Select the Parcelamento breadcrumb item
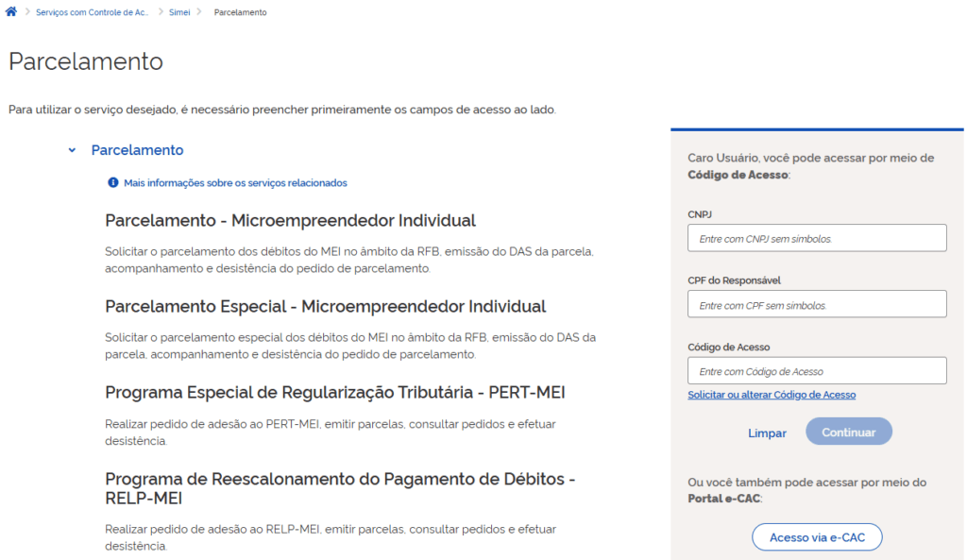The width and height of the screenshot is (967, 560). (x=240, y=12)
